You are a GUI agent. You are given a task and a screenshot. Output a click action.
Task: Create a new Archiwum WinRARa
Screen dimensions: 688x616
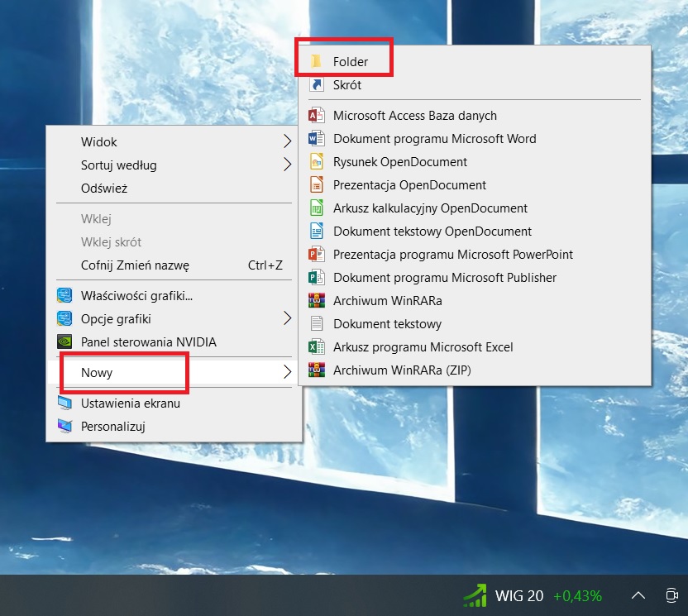(475, 300)
